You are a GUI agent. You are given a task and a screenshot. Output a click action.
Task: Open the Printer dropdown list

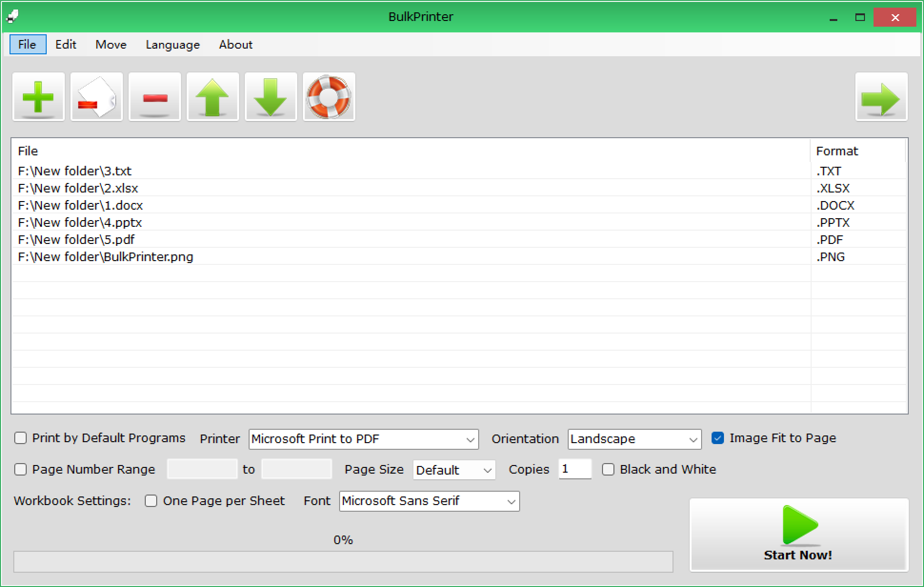tap(364, 439)
